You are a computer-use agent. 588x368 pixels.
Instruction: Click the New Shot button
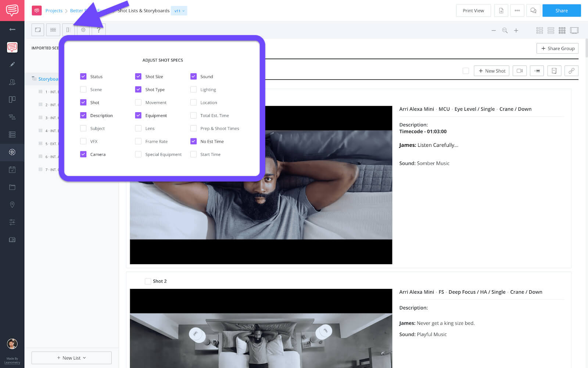click(x=491, y=71)
